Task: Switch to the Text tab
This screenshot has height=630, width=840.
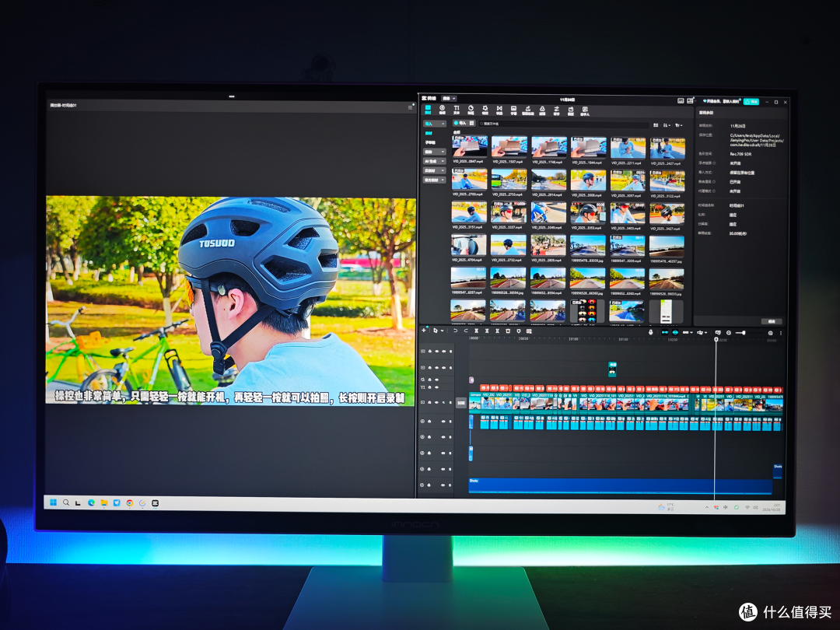Action: (x=457, y=110)
